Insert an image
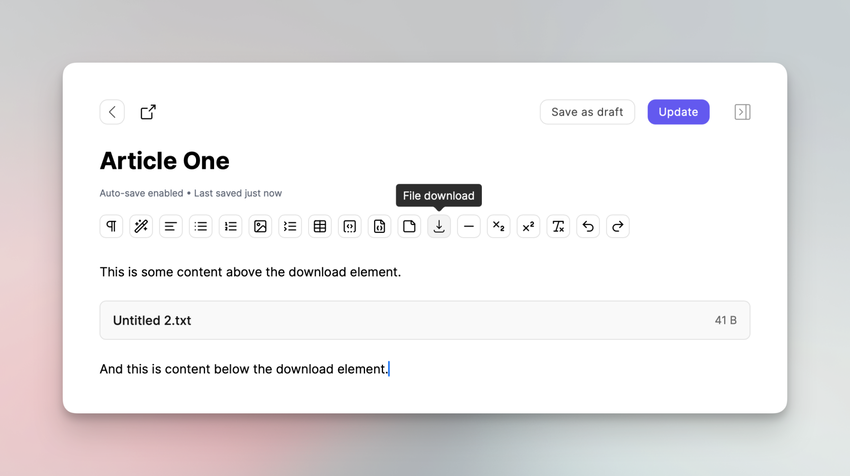 coord(260,227)
